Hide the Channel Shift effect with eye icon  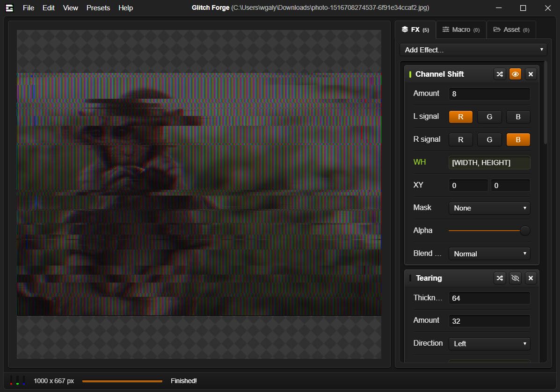click(515, 74)
